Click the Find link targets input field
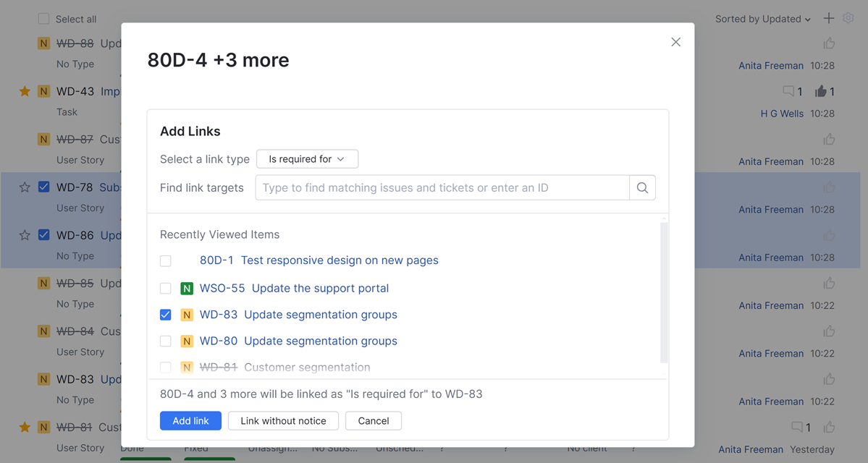Screen dimensions: 868x463 (442, 188)
